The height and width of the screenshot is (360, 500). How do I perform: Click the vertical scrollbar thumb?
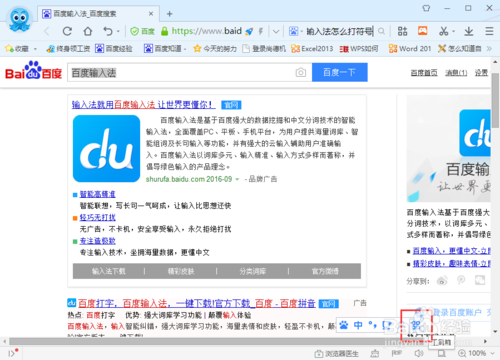[x=495, y=100]
